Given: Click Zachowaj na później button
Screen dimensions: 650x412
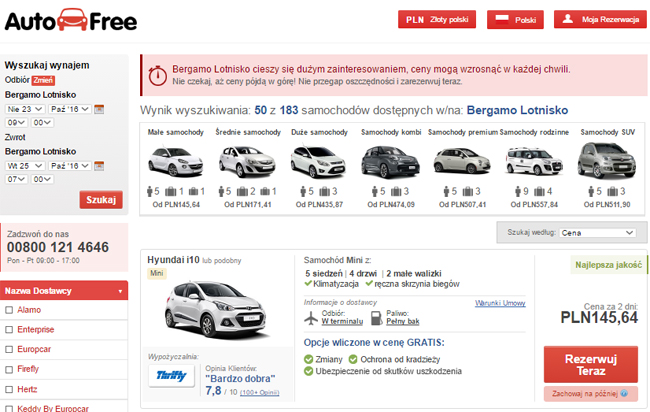Looking at the screenshot, I should pos(591,394).
